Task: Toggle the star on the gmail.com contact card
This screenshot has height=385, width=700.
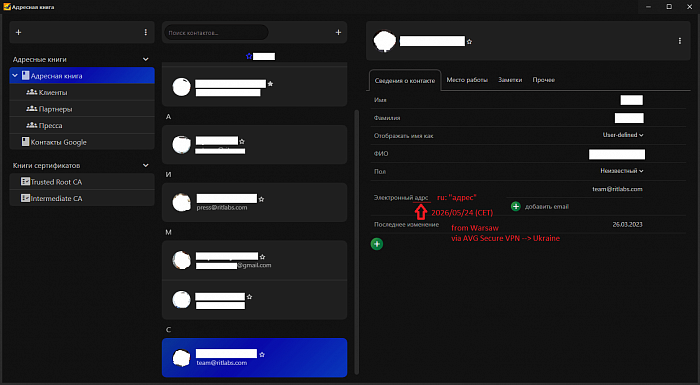Action: point(262,257)
